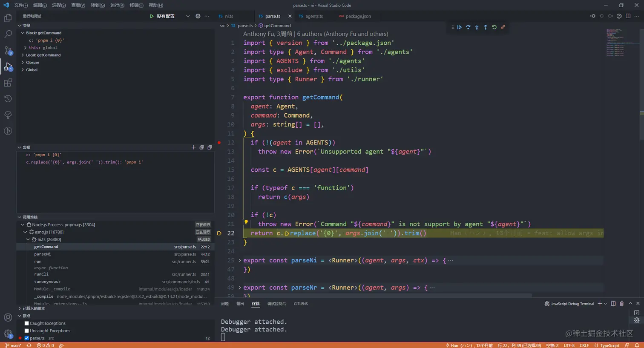Image resolution: width=644 pixels, height=348 pixels.
Task: Open the 运行(R) menu
Action: pyautogui.click(x=117, y=5)
